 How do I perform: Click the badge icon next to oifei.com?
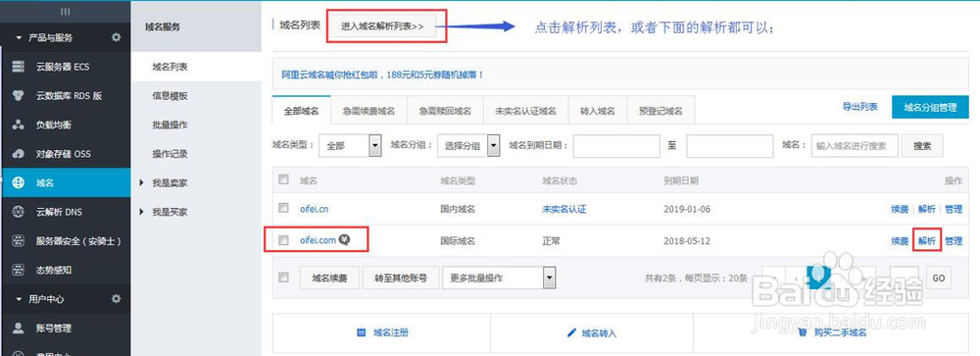[344, 239]
